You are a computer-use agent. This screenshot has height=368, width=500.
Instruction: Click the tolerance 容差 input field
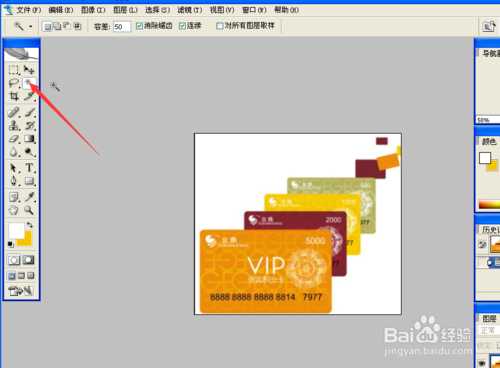121,27
